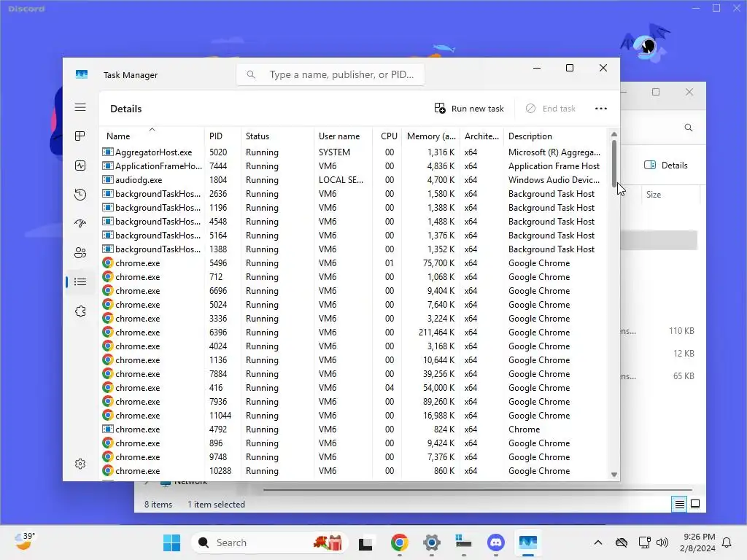747x560 pixels.
Task: Select Details page icon in sidebar
Action: [80, 282]
